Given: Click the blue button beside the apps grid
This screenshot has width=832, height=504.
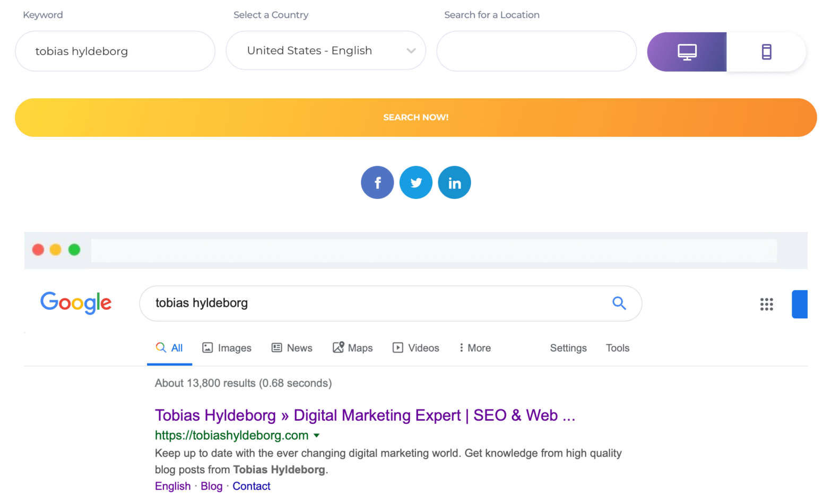Looking at the screenshot, I should 800,304.
